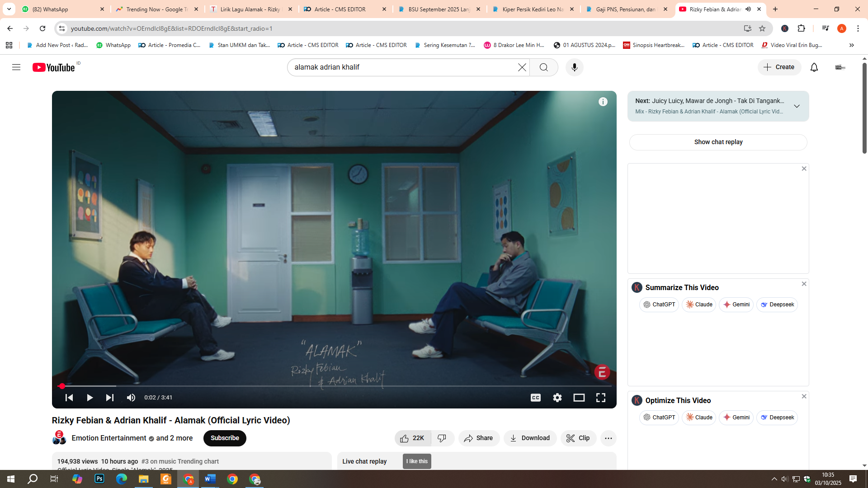Expand the Next mix playlist panel
The image size is (868, 488).
click(797, 106)
